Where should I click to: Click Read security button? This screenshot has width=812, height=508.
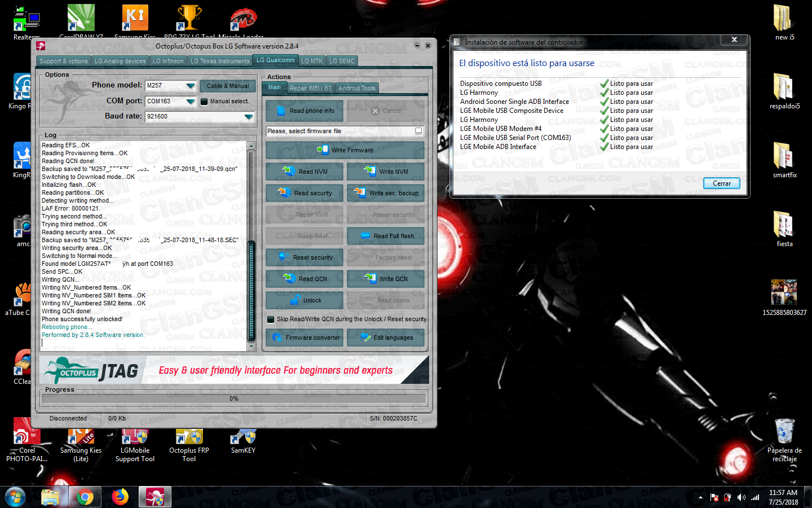click(x=304, y=193)
